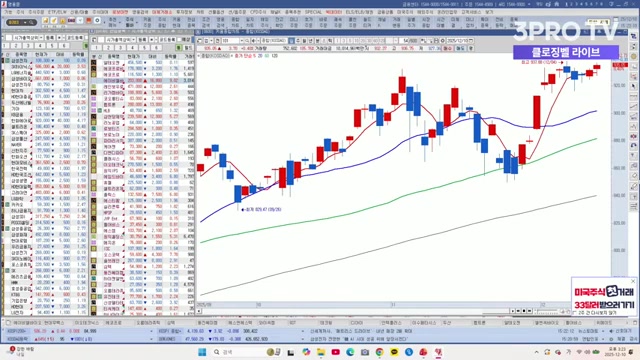The width and height of the screenshot is (640, 360).
Task: Click the camera icon in the taskbar
Action: 365,352
